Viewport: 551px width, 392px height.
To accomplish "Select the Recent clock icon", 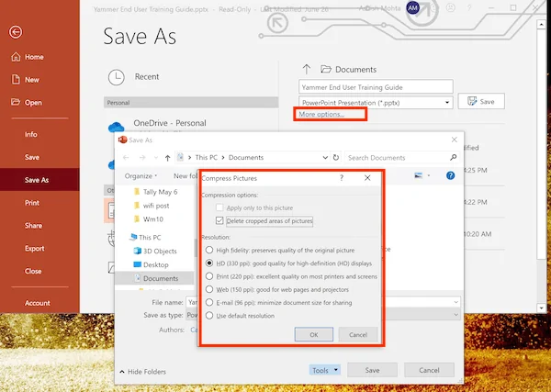I will [117, 77].
